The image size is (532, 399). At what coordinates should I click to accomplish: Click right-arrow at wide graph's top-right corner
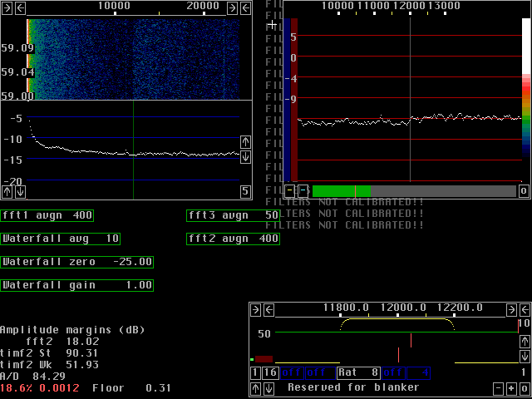(x=232, y=8)
